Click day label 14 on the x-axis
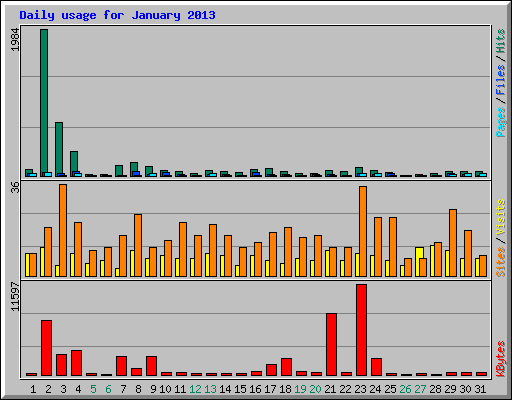This screenshot has width=512, height=400. (x=225, y=389)
